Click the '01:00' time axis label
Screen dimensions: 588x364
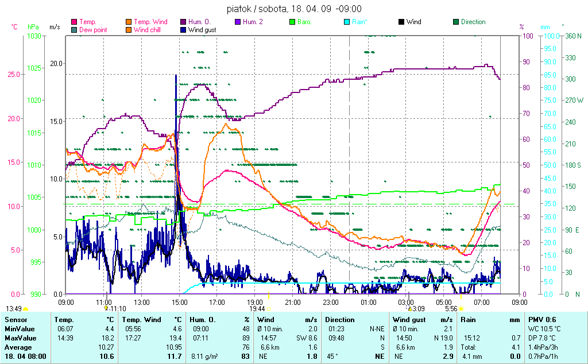[x=369, y=302]
